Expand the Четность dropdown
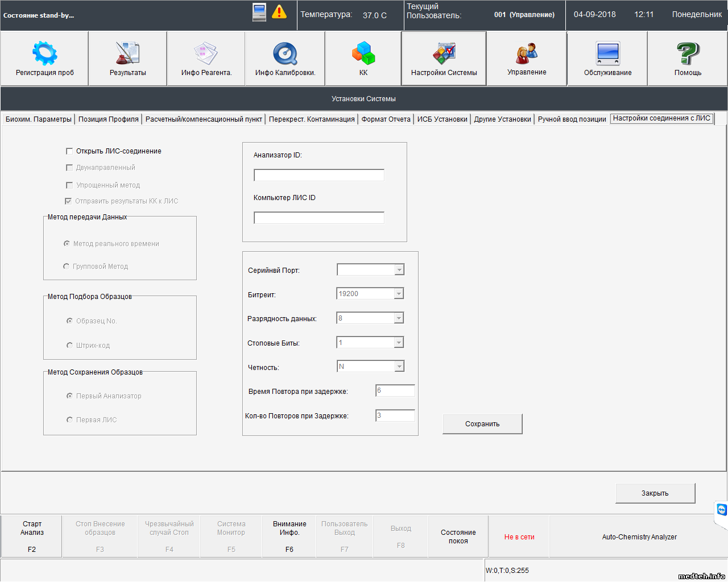Image resolution: width=728 pixels, height=582 pixels. tap(399, 367)
